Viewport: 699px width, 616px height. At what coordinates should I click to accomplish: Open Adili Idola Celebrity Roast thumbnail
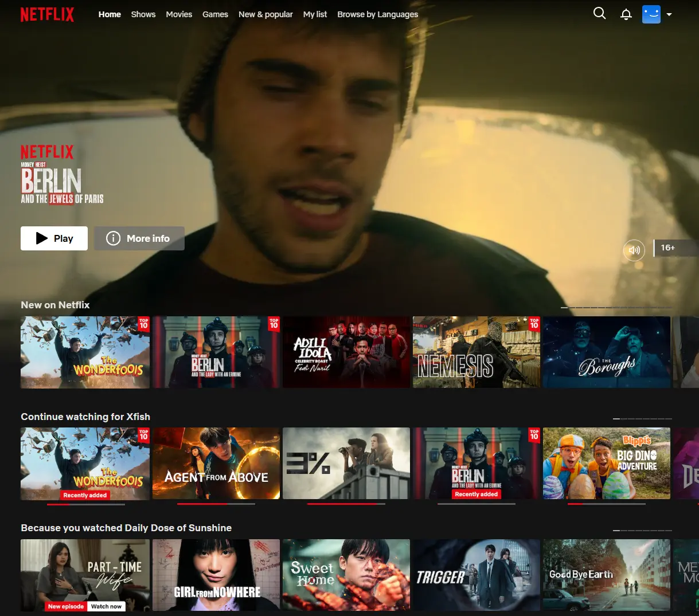[346, 352]
